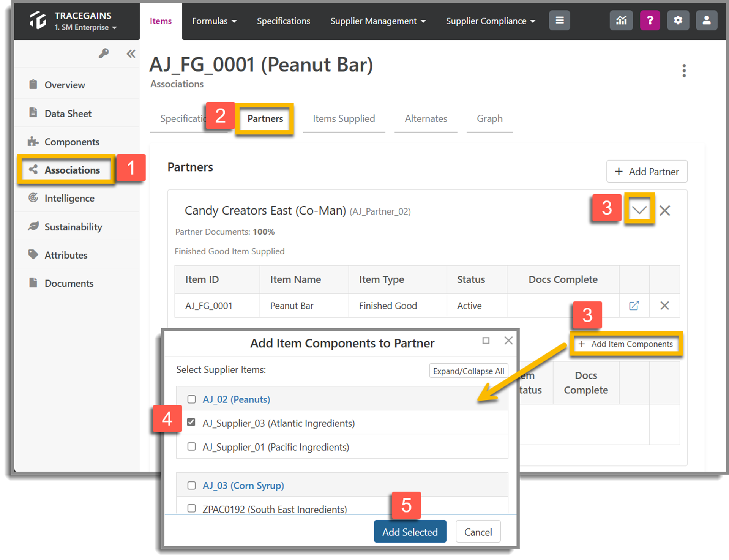The width and height of the screenshot is (729, 560).
Task: Open the Supplier Compliance dropdown
Action: [x=490, y=21]
